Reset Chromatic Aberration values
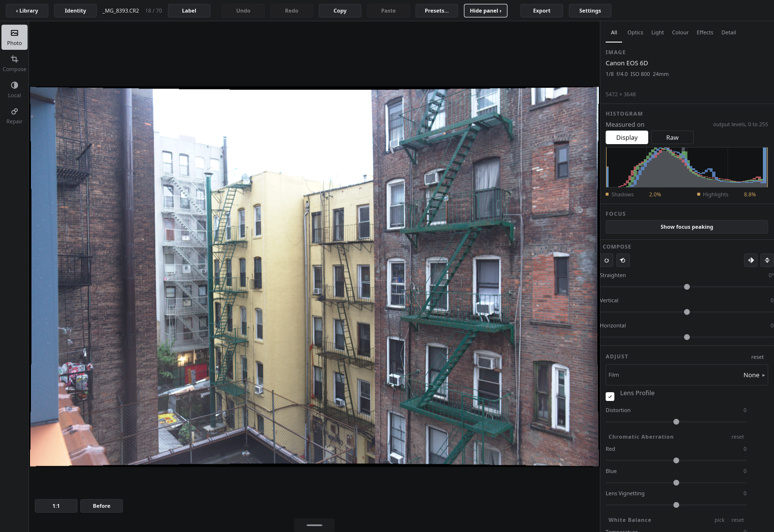The width and height of the screenshot is (774, 532). click(738, 437)
